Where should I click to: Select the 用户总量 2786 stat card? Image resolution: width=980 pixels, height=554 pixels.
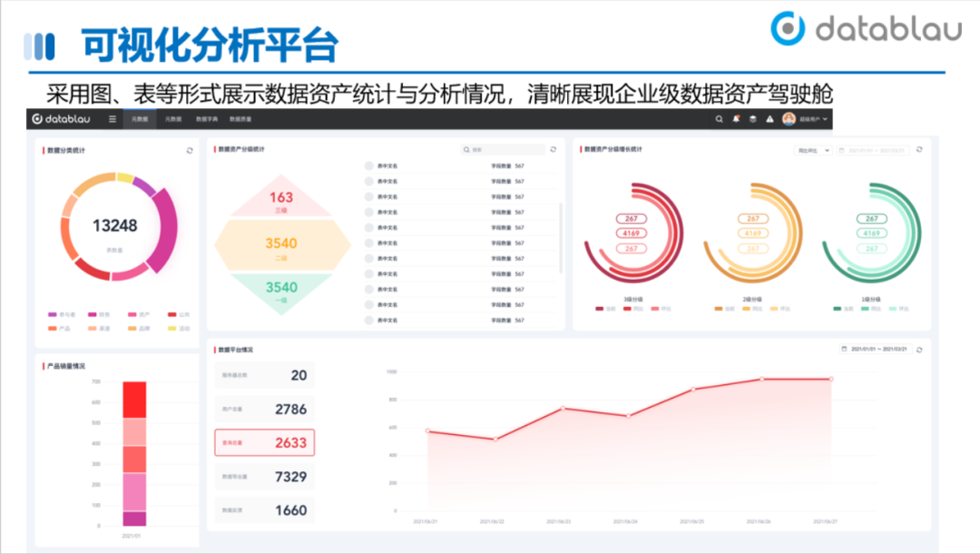coord(264,409)
